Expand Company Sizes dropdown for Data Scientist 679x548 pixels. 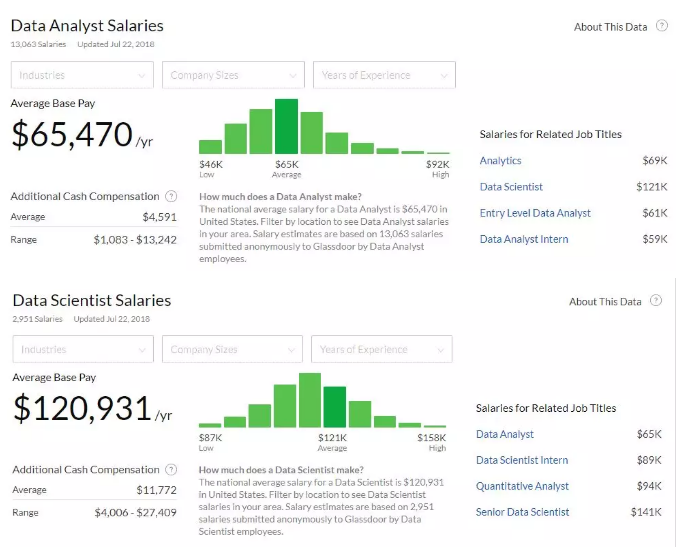[232, 349]
